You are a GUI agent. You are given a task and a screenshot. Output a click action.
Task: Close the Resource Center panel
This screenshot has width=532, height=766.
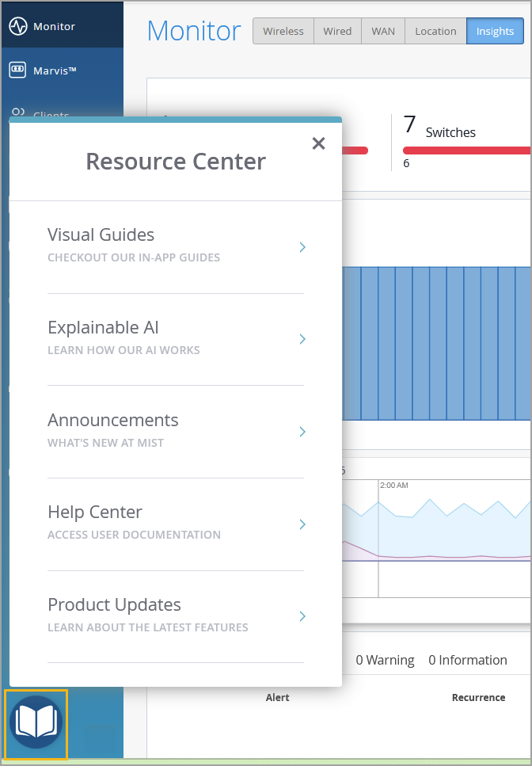pyautogui.click(x=318, y=143)
